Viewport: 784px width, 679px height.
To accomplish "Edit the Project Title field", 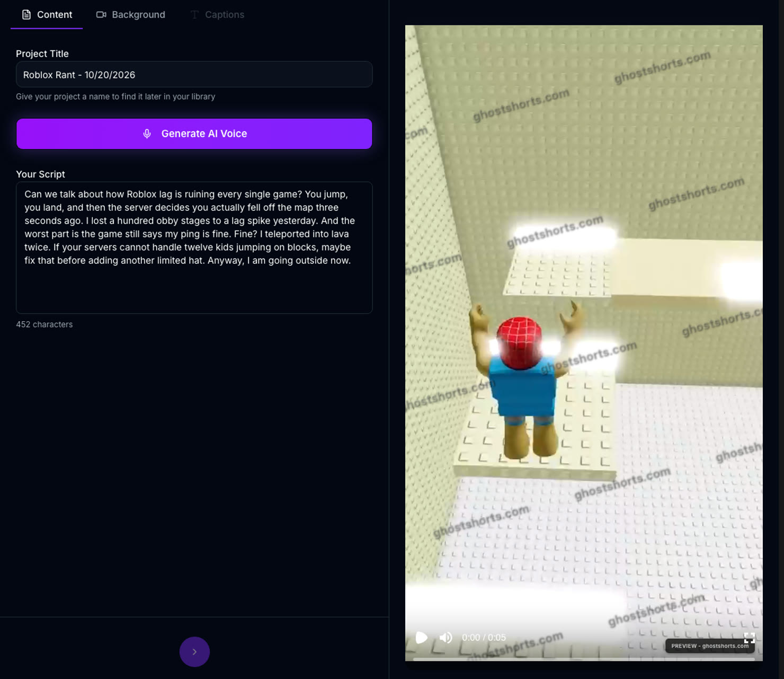I will click(x=194, y=75).
